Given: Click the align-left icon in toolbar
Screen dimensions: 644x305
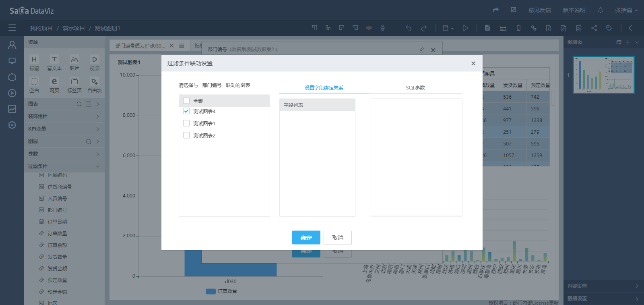Looking at the screenshot, I should pyautogui.click(x=341, y=28).
